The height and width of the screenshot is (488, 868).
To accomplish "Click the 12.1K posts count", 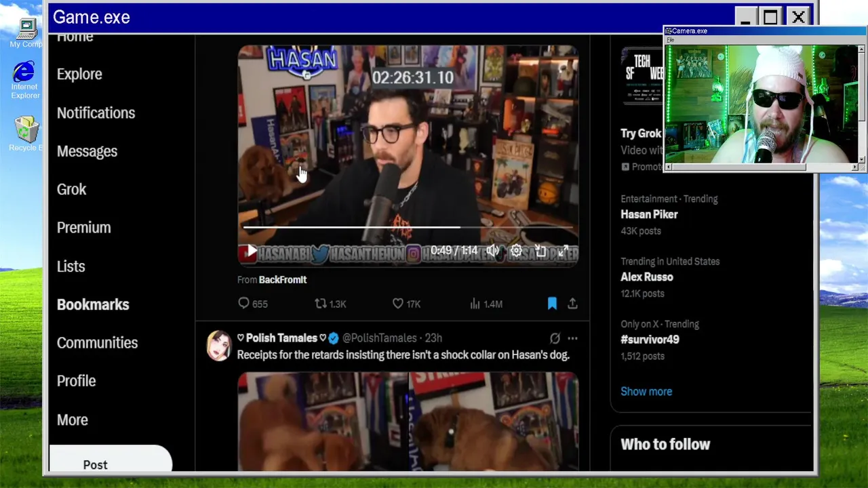I will point(642,293).
